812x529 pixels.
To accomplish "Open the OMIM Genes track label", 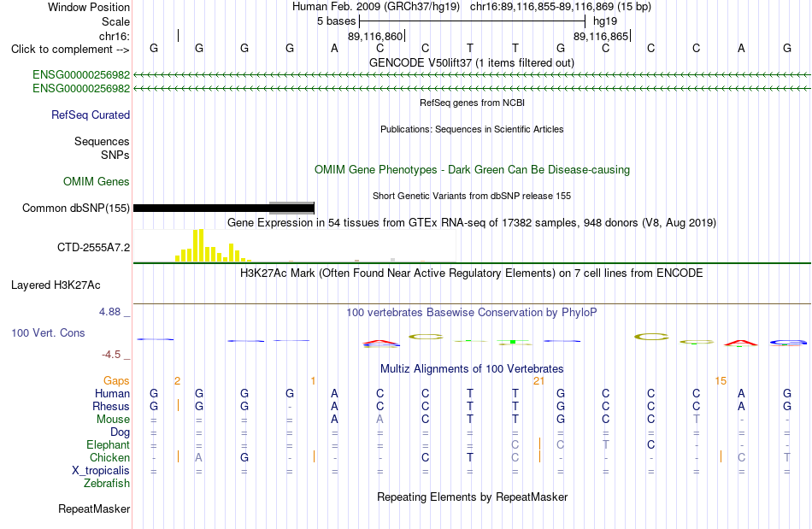I will 97,182.
